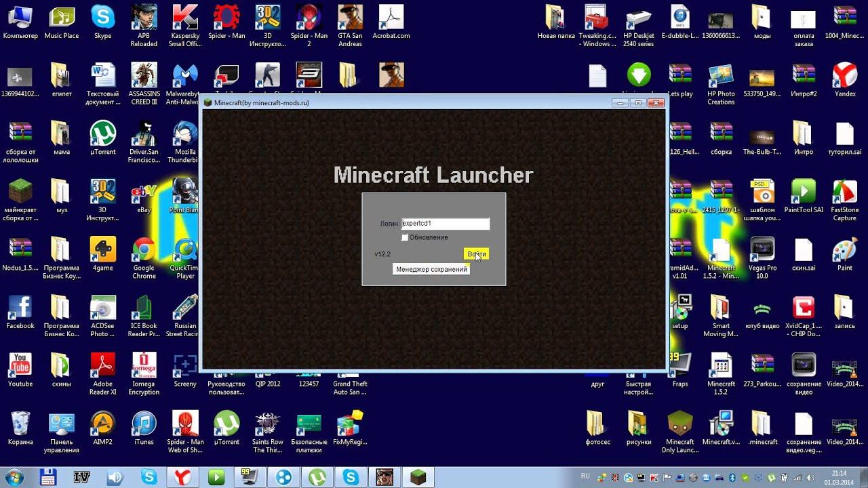Image resolution: width=868 pixels, height=488 pixels.
Task: Select the Adobe Reader XI shortcut
Action: coord(103,375)
